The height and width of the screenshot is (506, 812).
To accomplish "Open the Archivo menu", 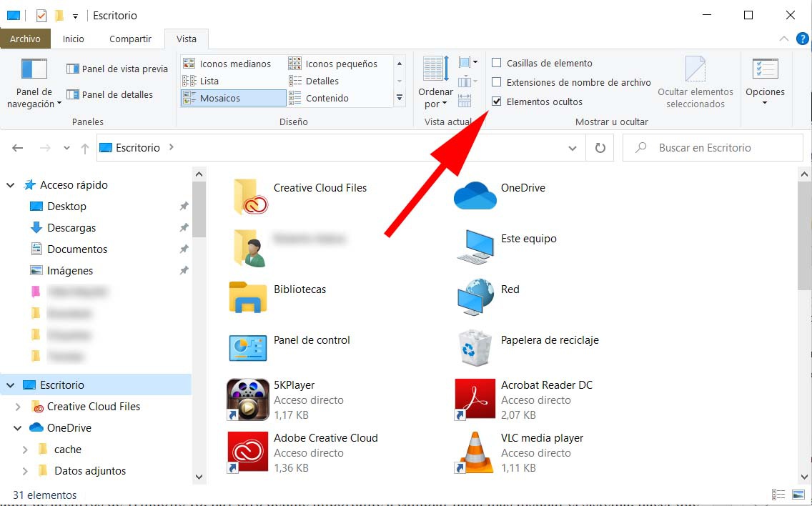I will pos(26,39).
